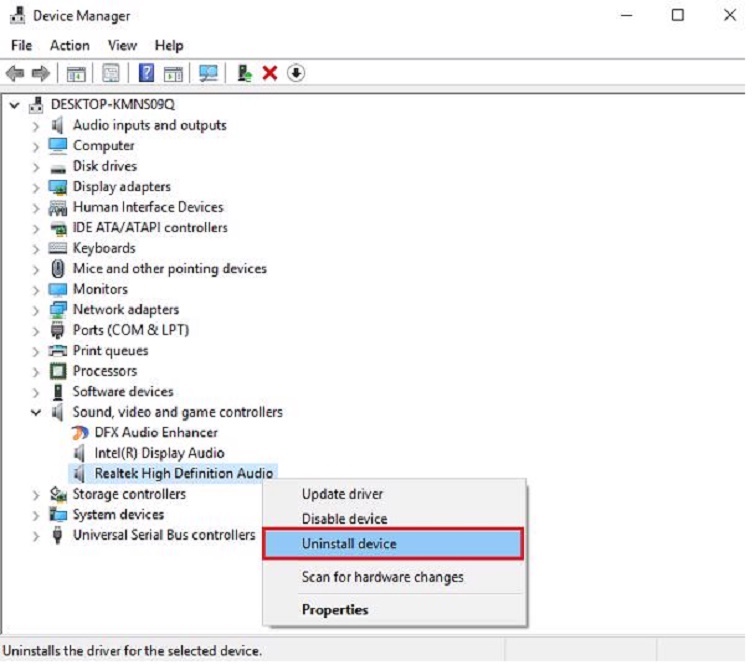Close the Device Manager window
This screenshot has width=755, height=665.
(x=729, y=15)
